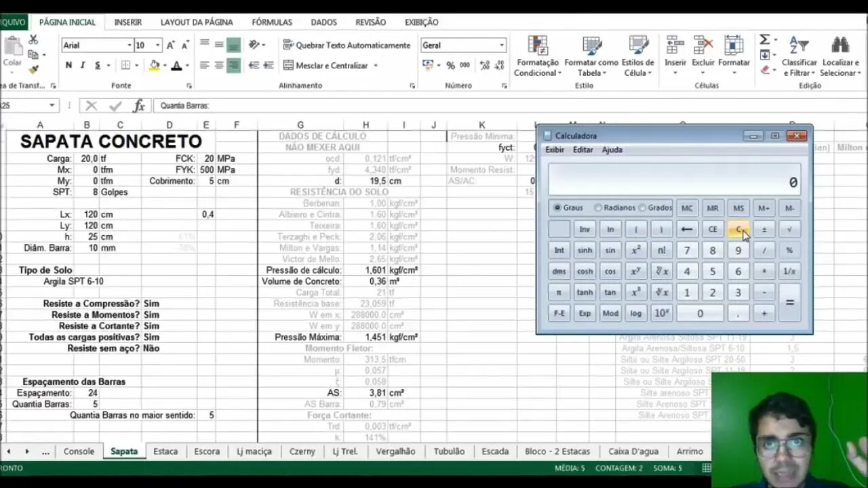Increase font size with the larger A
The height and width of the screenshot is (488, 868).
[171, 45]
